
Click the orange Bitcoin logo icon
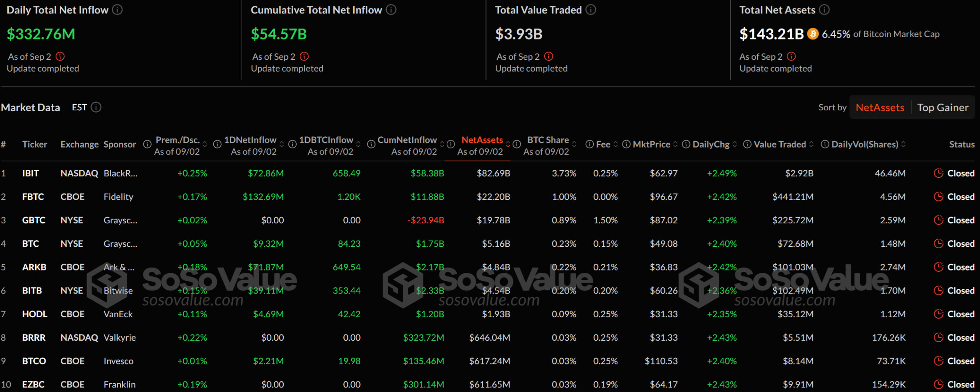point(813,34)
